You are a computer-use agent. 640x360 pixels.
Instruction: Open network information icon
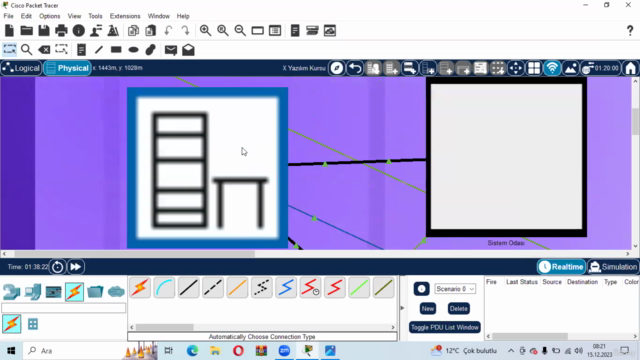pyautogui.click(x=78, y=31)
